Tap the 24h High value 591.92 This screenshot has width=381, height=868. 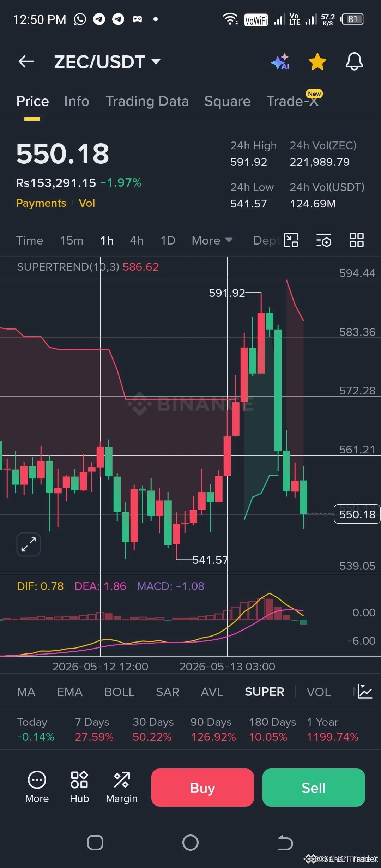pyautogui.click(x=249, y=162)
